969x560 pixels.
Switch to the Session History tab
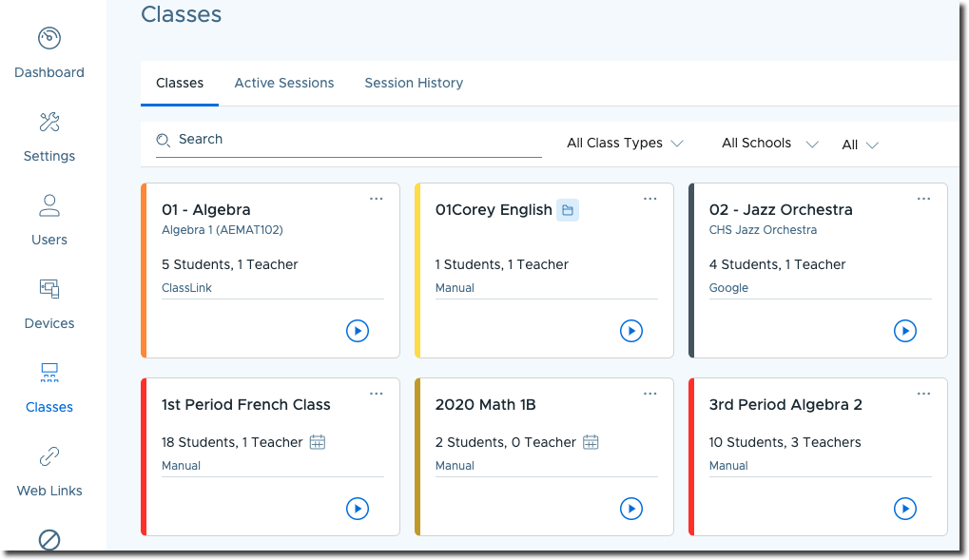tap(414, 83)
